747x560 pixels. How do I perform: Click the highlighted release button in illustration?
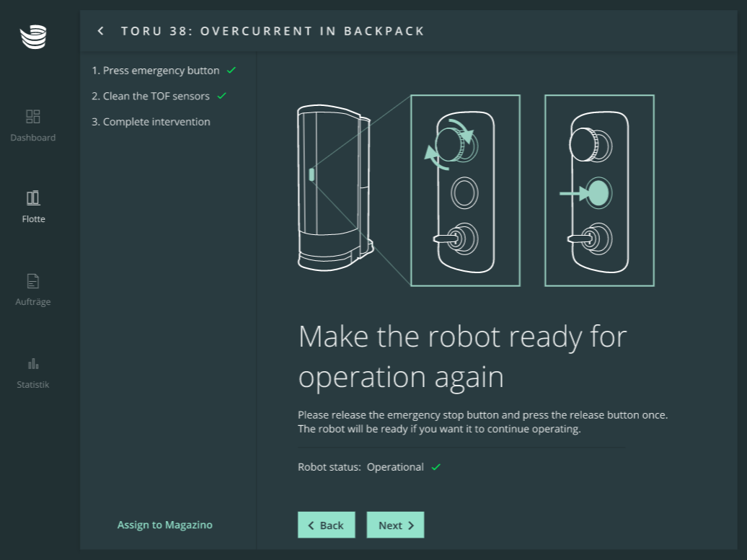pyautogui.click(x=598, y=193)
